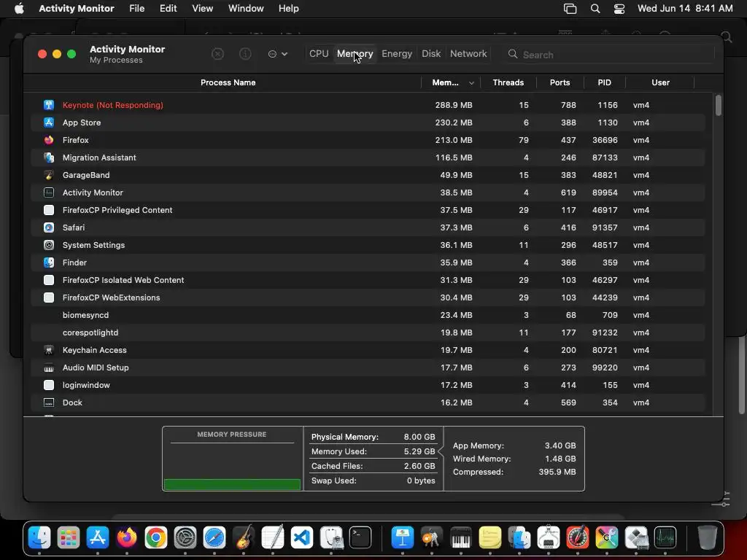Click PID 87133 in Migration Assistant row
This screenshot has width=747, height=560.
(x=605, y=157)
